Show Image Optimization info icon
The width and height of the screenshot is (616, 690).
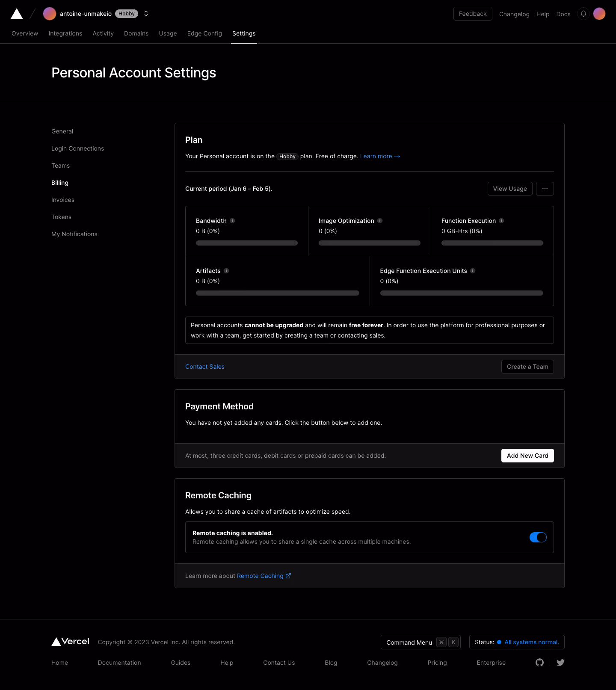[380, 221]
